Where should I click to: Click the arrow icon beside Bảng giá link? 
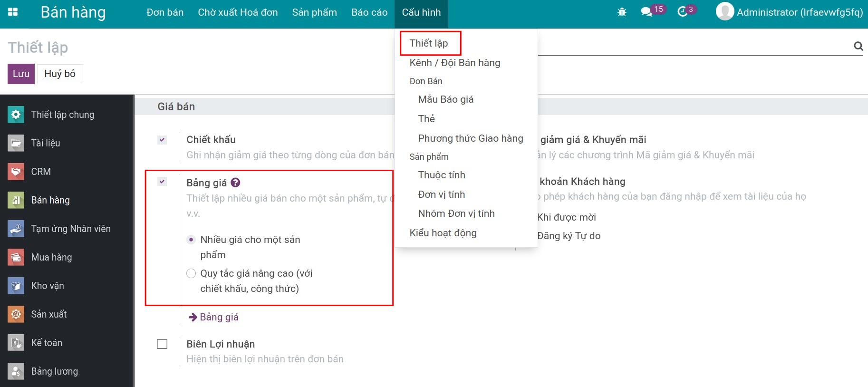tap(193, 317)
